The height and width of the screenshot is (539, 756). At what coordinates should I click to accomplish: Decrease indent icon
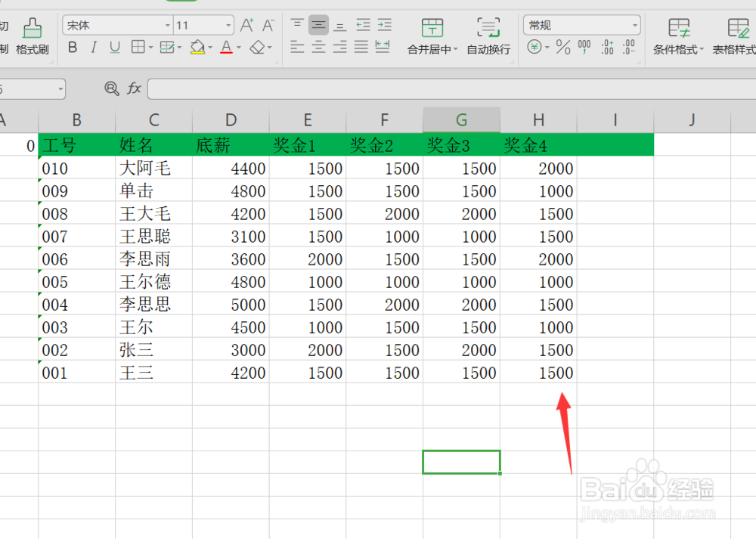point(363,25)
